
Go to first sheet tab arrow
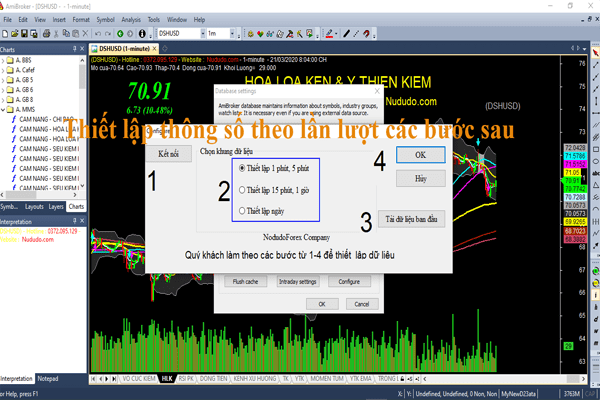(x=93, y=379)
